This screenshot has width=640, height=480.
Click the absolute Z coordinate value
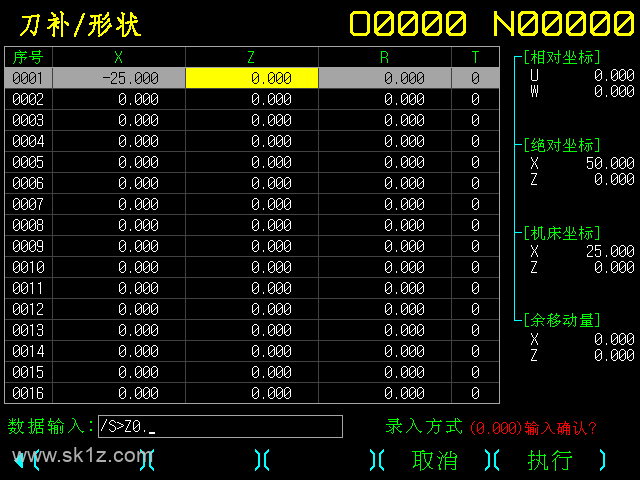(614, 179)
